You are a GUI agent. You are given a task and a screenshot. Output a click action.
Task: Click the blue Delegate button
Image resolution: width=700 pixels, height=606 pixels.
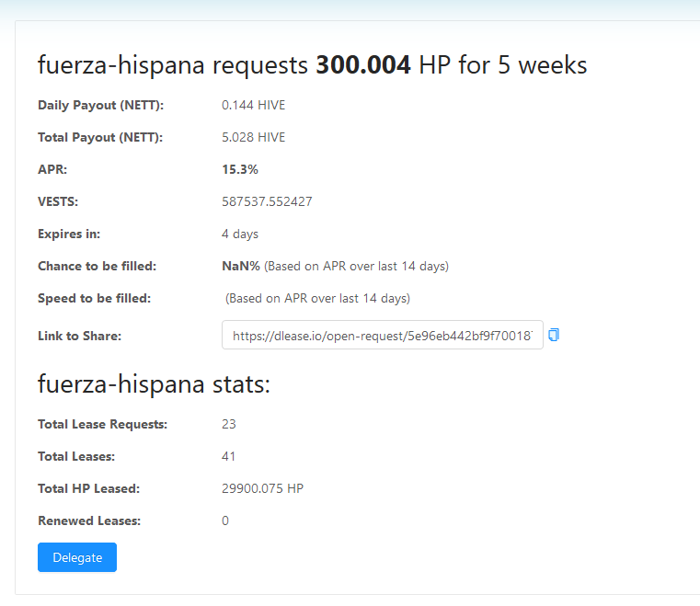[x=77, y=557]
